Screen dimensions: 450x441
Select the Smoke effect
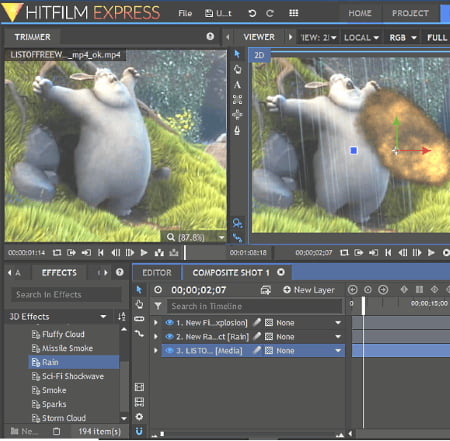pos(49,390)
